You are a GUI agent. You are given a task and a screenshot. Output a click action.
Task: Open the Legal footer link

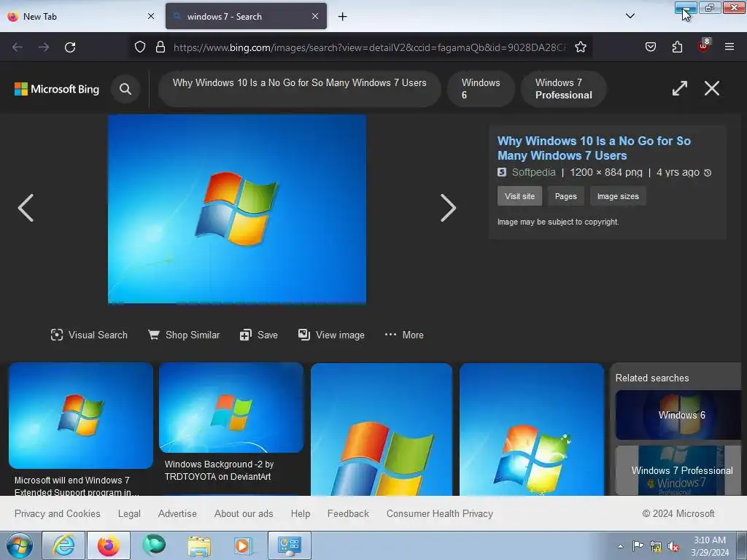tap(129, 514)
